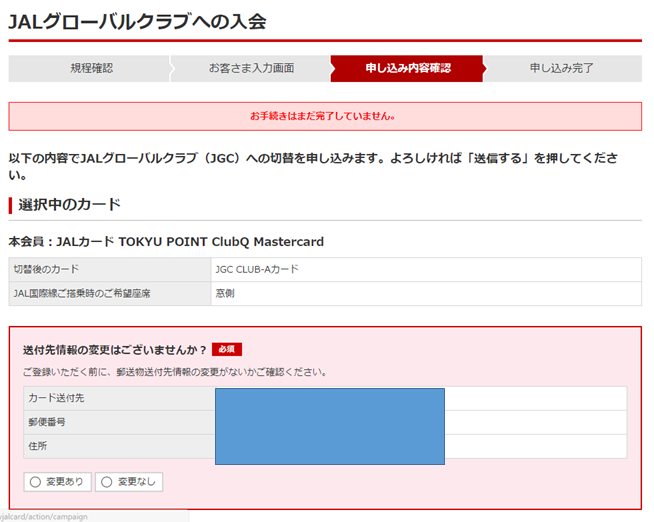This screenshot has height=522, width=654.
Task: Click the カード送付先 row label
Action: [56, 398]
